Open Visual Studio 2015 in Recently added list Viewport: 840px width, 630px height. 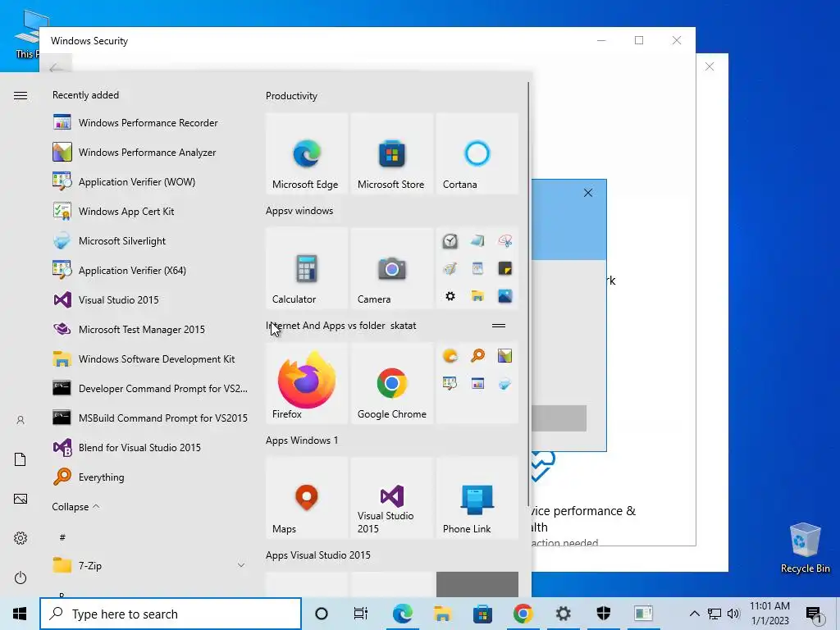coord(150,299)
